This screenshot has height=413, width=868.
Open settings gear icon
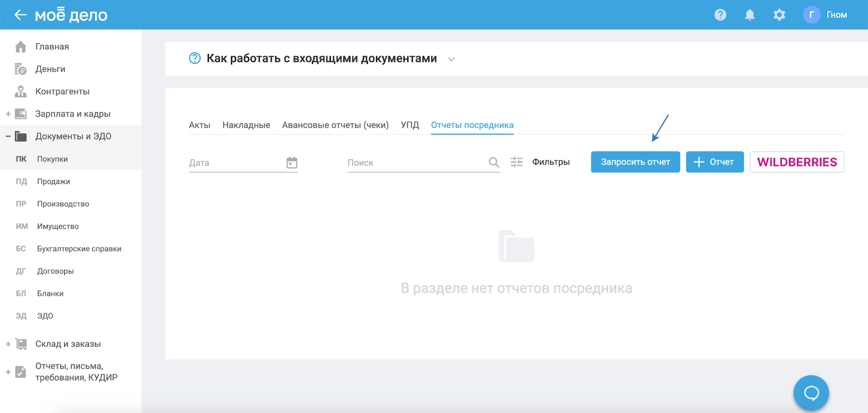779,15
